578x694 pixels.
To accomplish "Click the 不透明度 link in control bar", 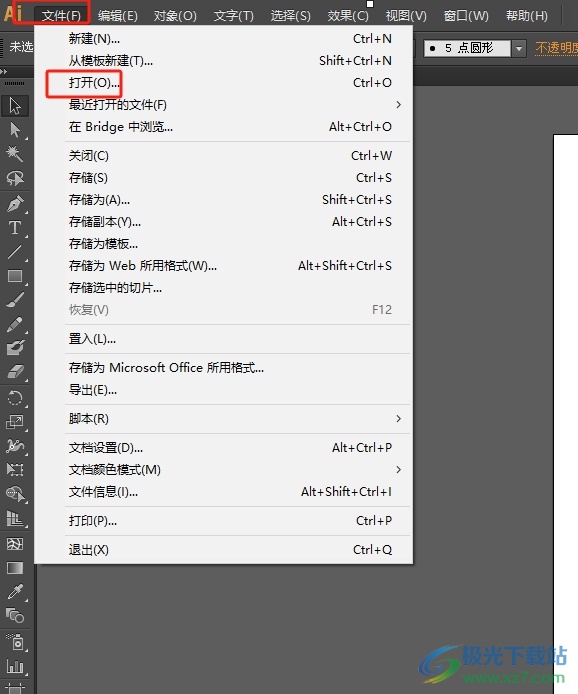I will (556, 48).
